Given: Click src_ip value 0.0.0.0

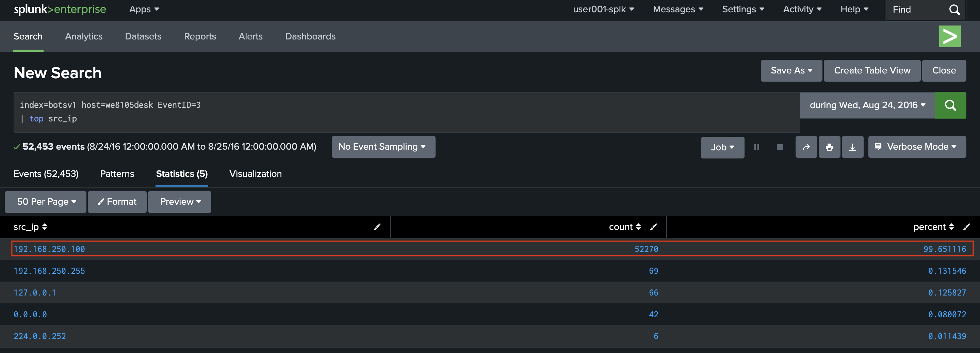Looking at the screenshot, I should pyautogui.click(x=30, y=314).
